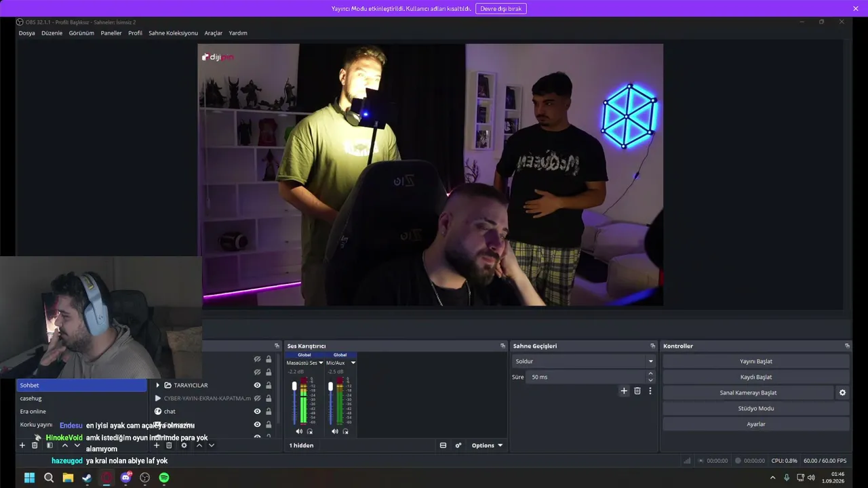Mute the Mic/Aux speaker icon
This screenshot has height=488, width=868.
[x=334, y=431]
